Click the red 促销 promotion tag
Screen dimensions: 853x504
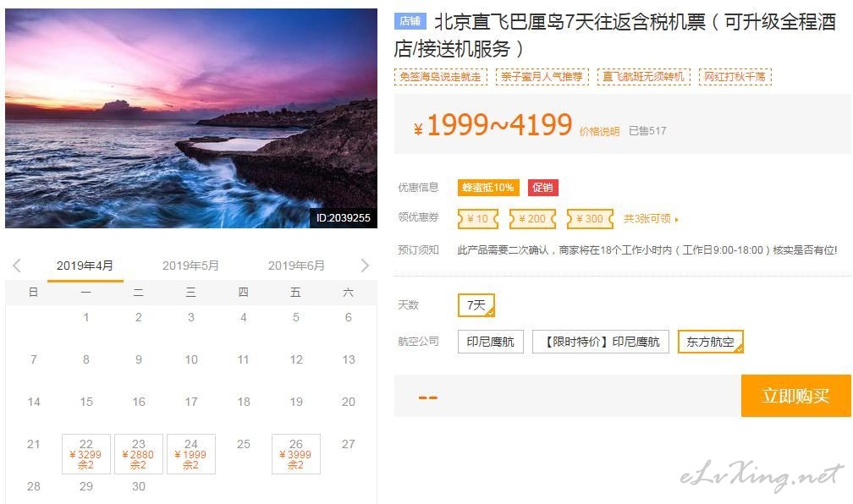543,188
